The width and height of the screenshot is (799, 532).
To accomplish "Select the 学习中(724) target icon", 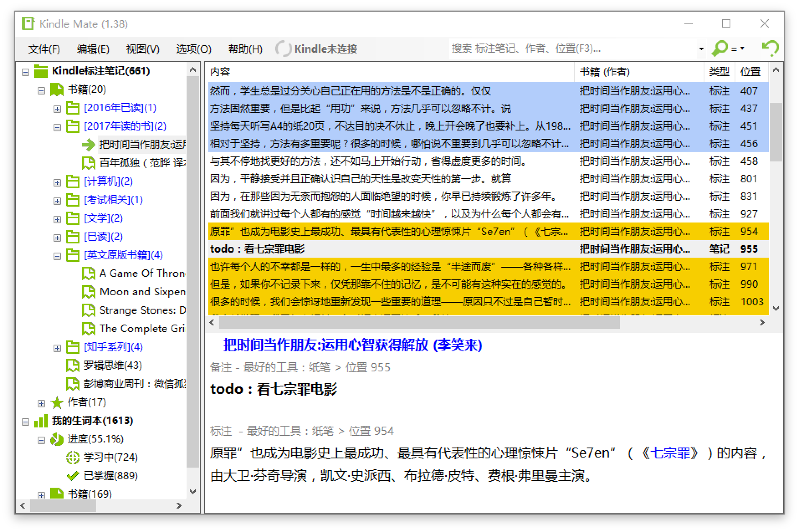I will pos(73,458).
